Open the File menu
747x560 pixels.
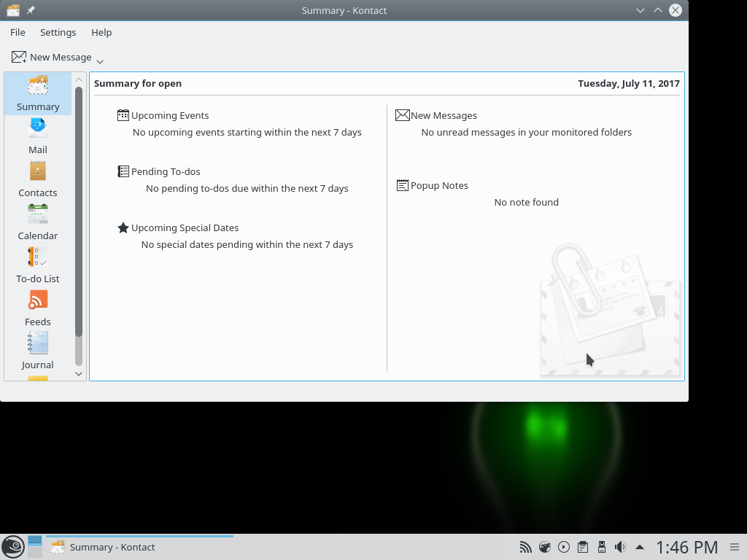tap(18, 32)
